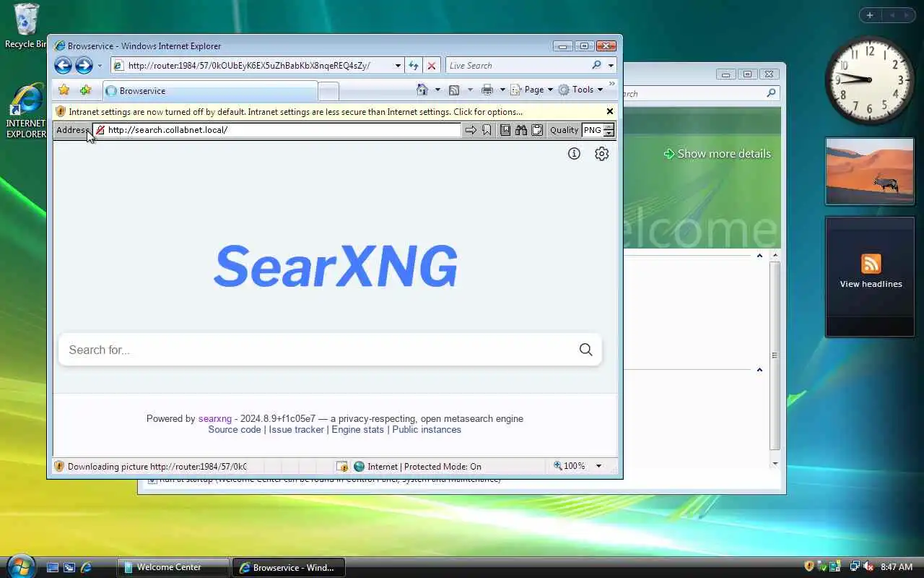This screenshot has width=924, height=578.
Task: Go forward with the IE Forward arrow
Action: (84, 66)
